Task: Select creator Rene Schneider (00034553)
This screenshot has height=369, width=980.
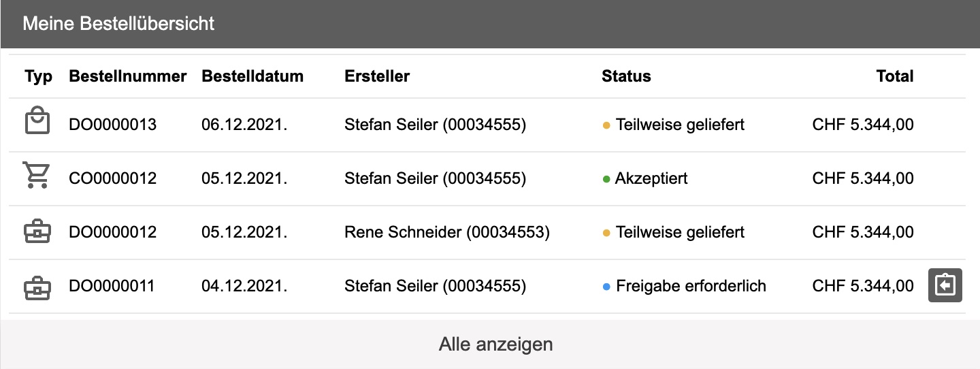Action: coord(447,232)
